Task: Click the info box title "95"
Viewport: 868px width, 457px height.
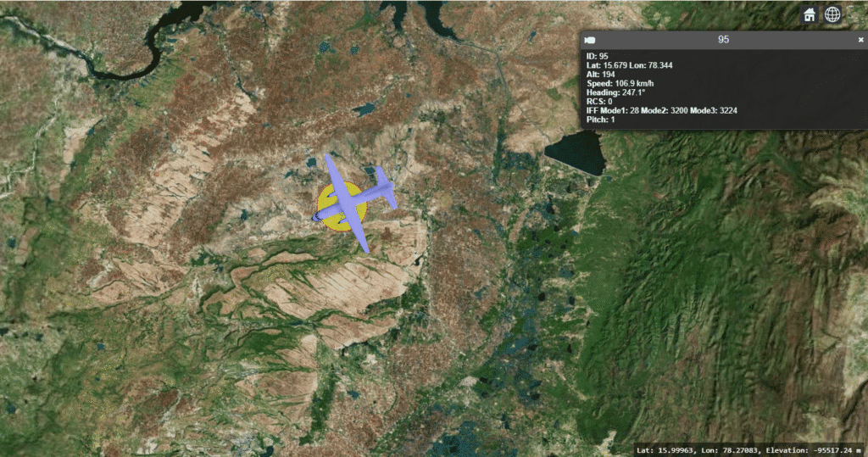Action: pyautogui.click(x=723, y=40)
